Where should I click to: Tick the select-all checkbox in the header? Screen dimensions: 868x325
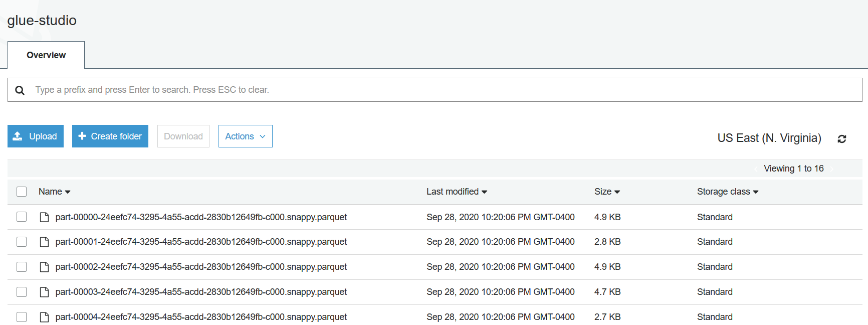[x=22, y=192]
